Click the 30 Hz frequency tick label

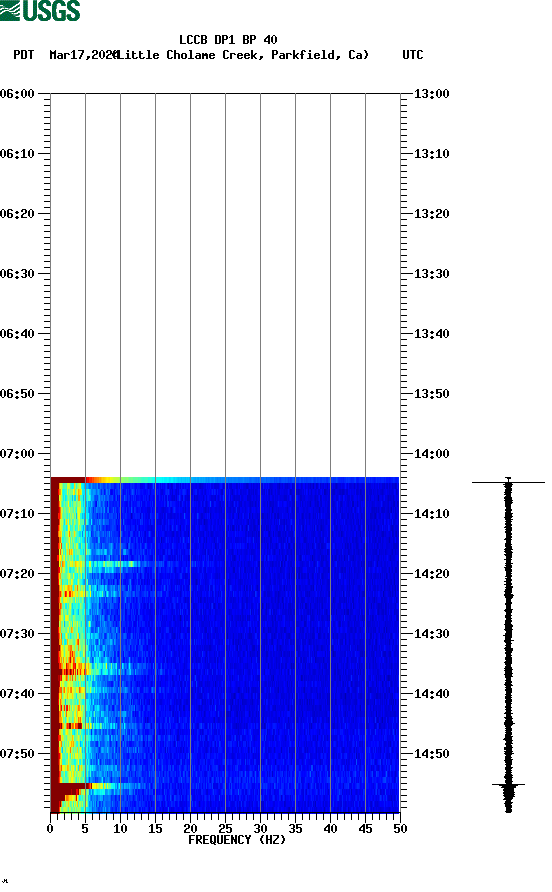[x=260, y=829]
